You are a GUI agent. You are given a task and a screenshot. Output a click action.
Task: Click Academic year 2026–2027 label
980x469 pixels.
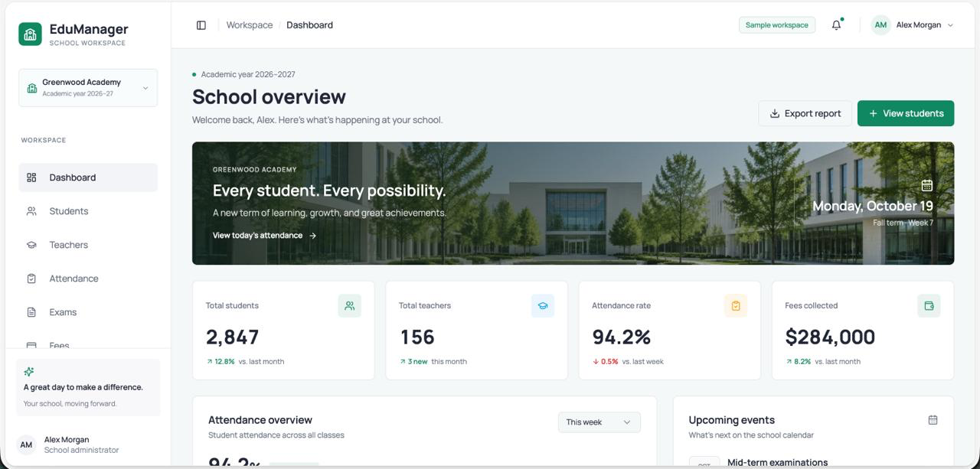(x=248, y=74)
